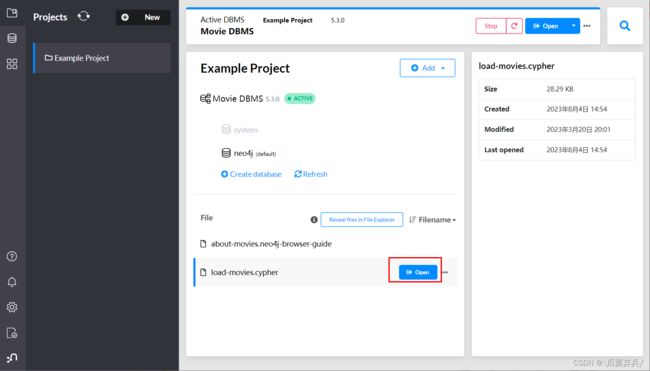
Task: Expand the Open dropdown arrow in header
Action: (x=573, y=26)
